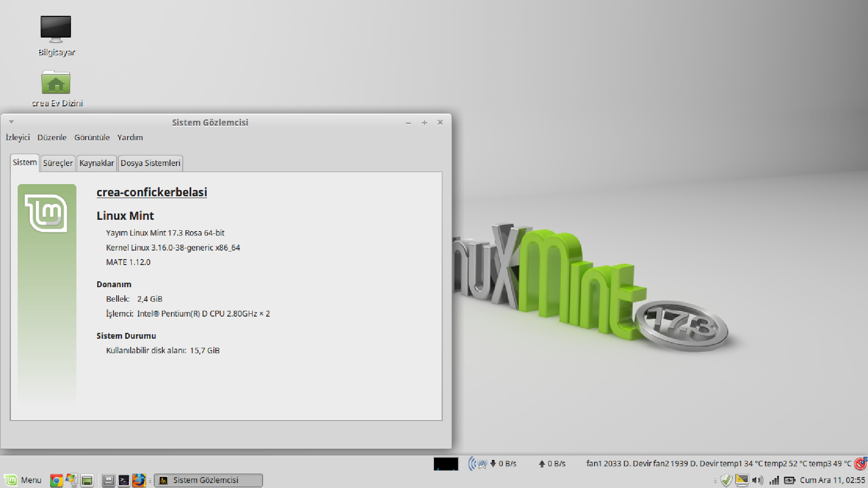
Task: Open the volume speaker tray icon
Action: pos(758,480)
